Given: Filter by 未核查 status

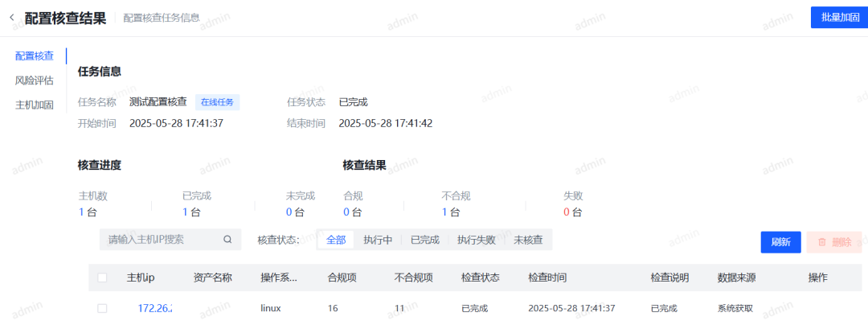Looking at the screenshot, I should coord(528,240).
